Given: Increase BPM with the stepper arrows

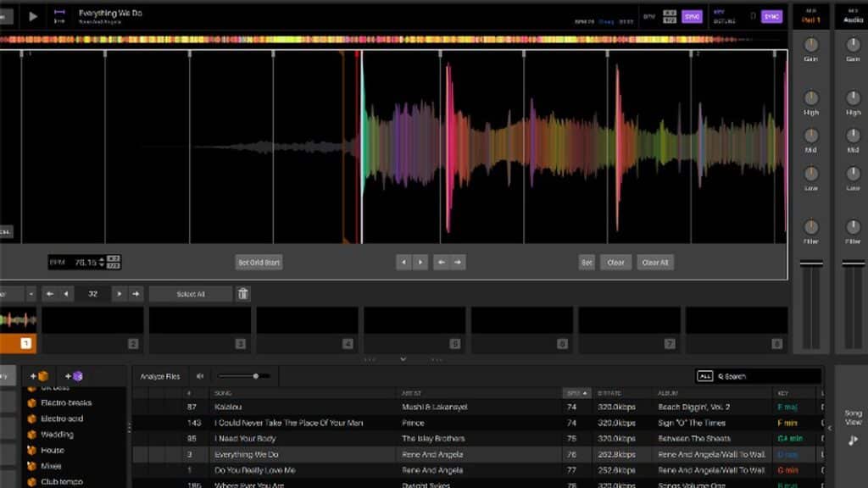Looking at the screenshot, I should (x=102, y=259).
